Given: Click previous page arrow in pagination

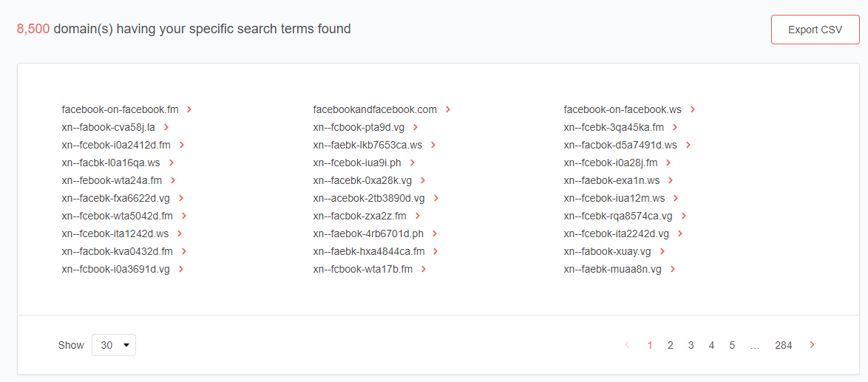Looking at the screenshot, I should [x=627, y=345].
